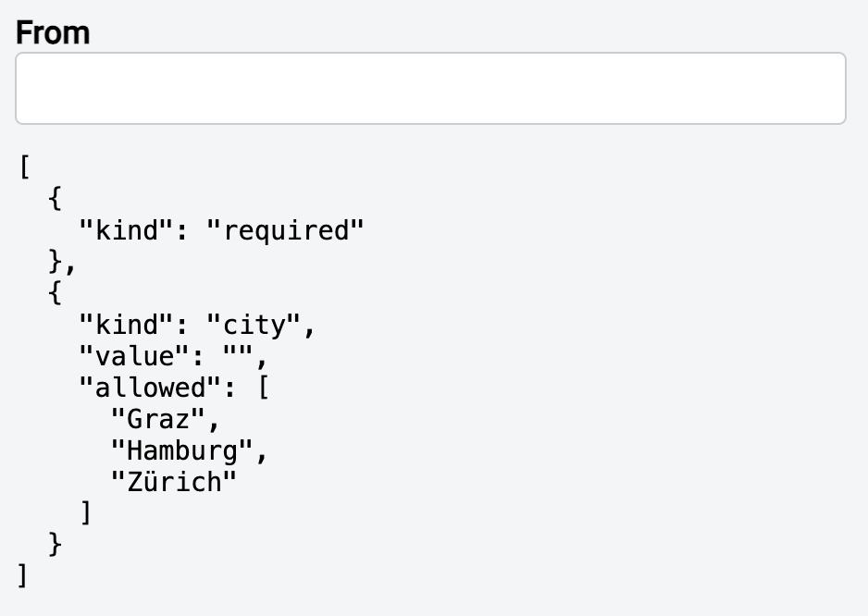
Task: Click the "value" key in the JSON
Action: coord(134,356)
